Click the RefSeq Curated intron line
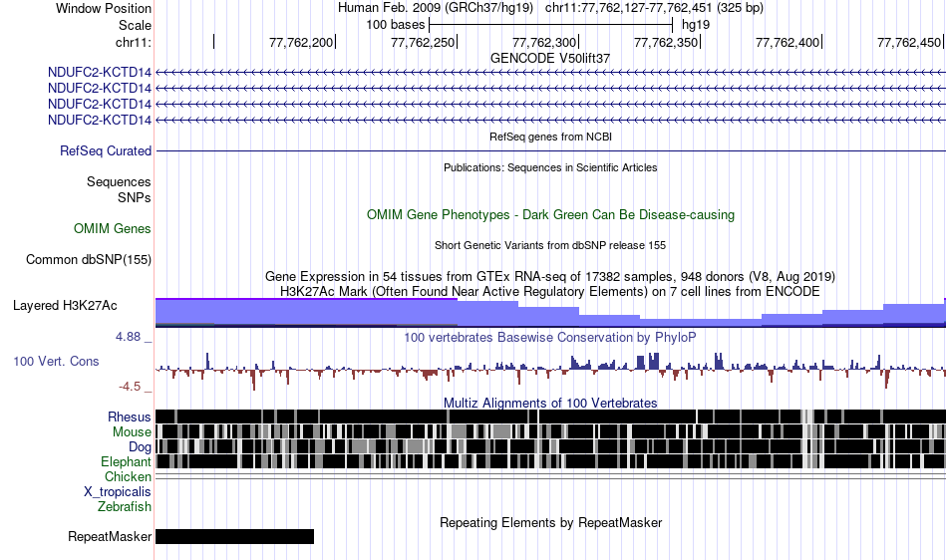The width and height of the screenshot is (947, 560). pos(550,150)
